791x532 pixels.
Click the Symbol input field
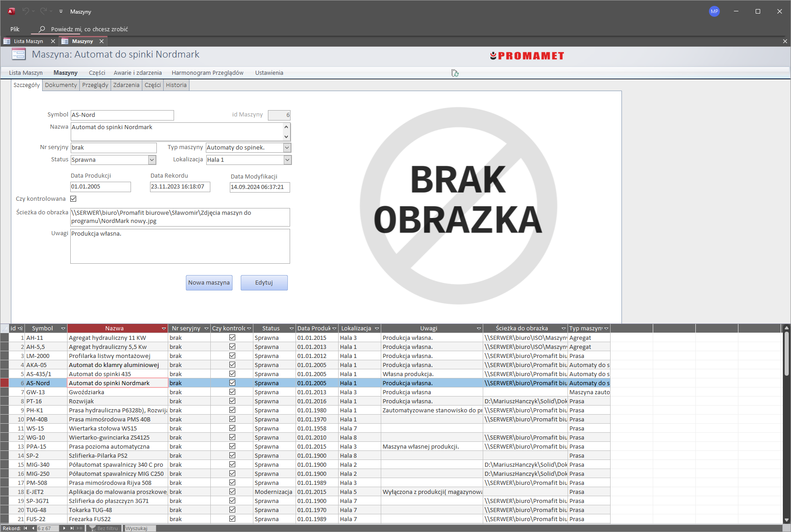(x=122, y=115)
